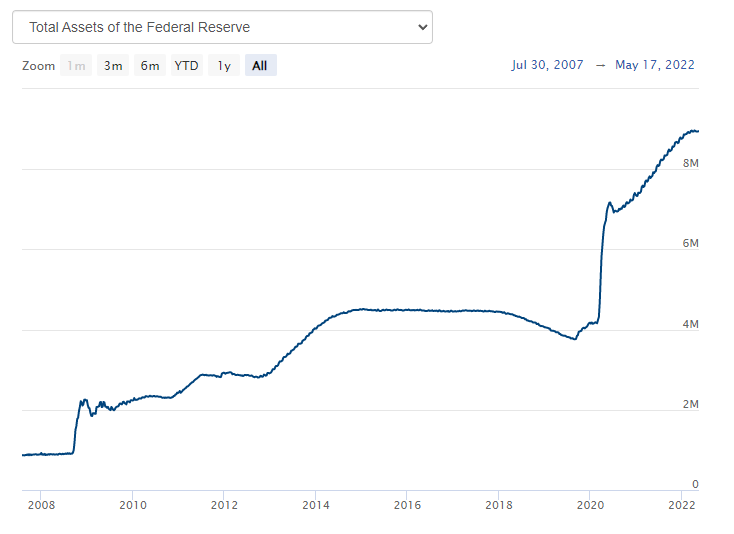Screen dimensions: 734x534
Task: Edit the start date Jul 30, 2007
Action: pos(547,65)
